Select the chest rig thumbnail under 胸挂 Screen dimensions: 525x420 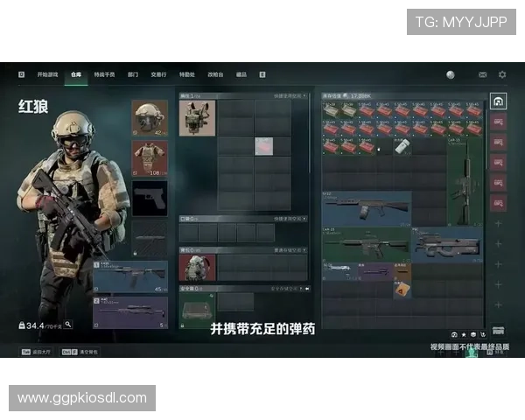pos(197,118)
